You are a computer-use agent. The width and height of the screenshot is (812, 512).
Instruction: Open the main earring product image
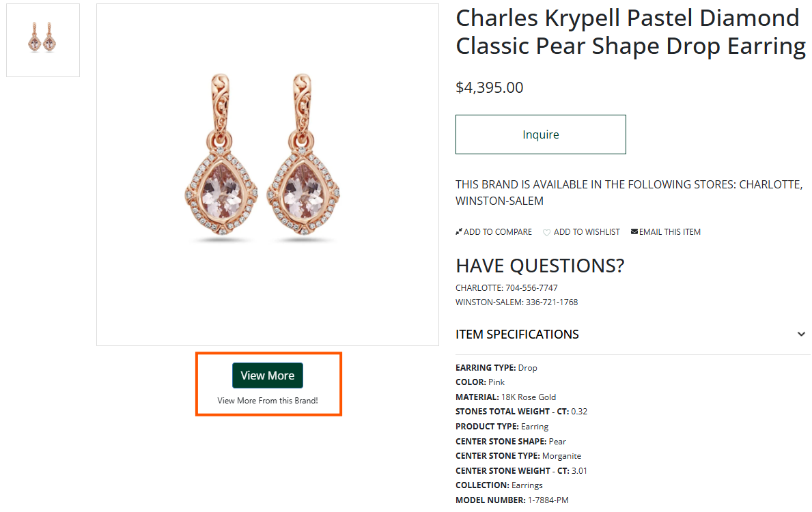click(x=268, y=175)
